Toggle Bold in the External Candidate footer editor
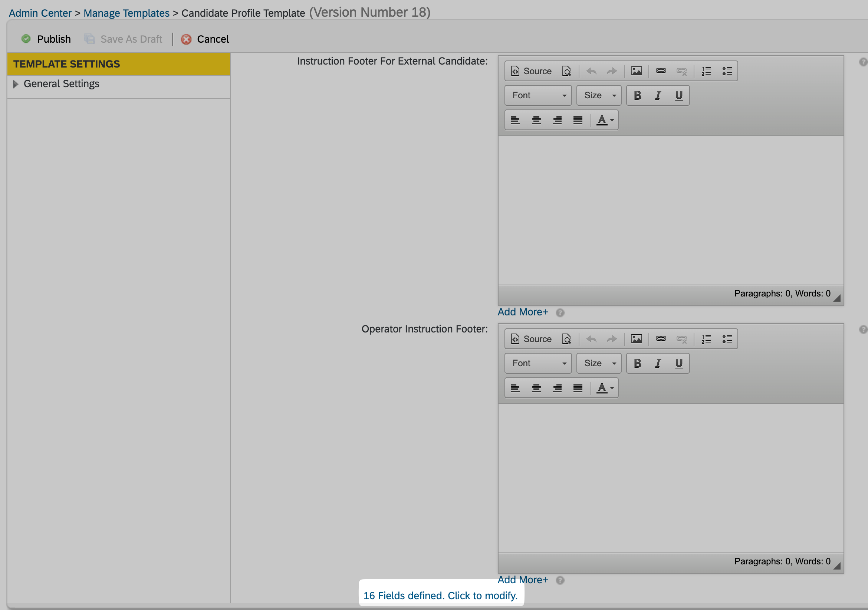This screenshot has height=610, width=868. (x=637, y=95)
